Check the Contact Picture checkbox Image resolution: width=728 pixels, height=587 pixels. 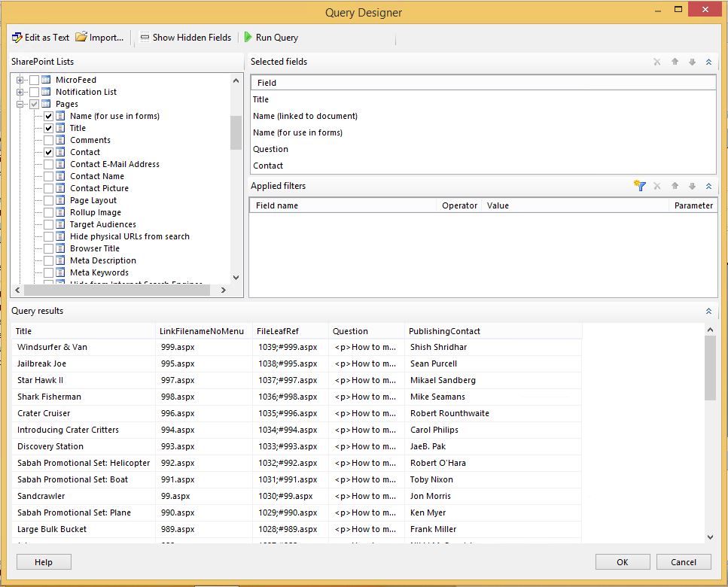[49, 188]
